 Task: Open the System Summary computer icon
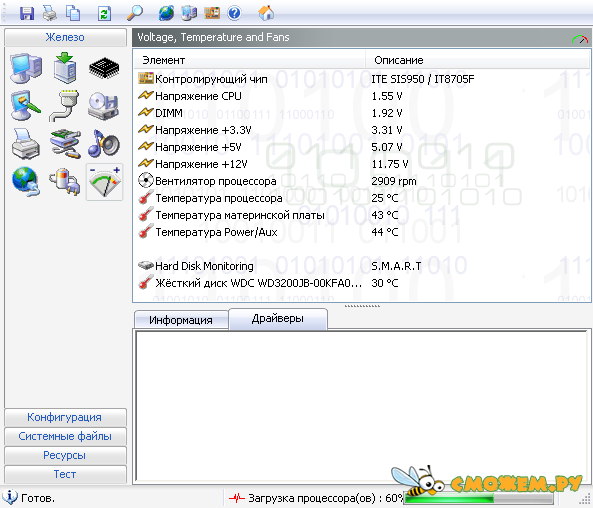(x=26, y=68)
